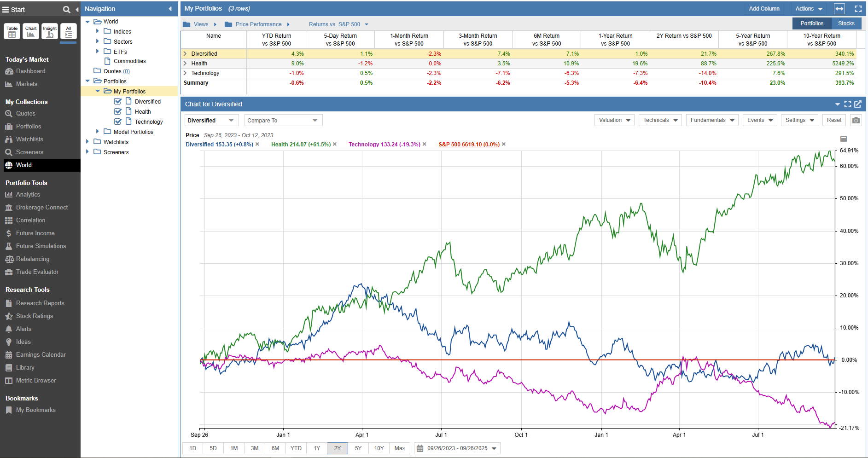This screenshot has height=458, width=868.
Task: Uncheck the Diversified portfolio checkbox
Action: point(118,101)
